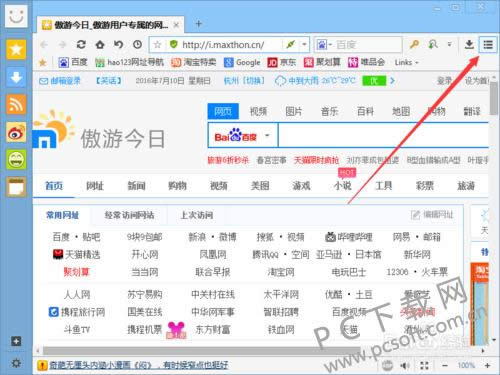Image resolution: width=500 pixels, height=375 pixels.
Task: Go back to previous page
Action: [44, 44]
